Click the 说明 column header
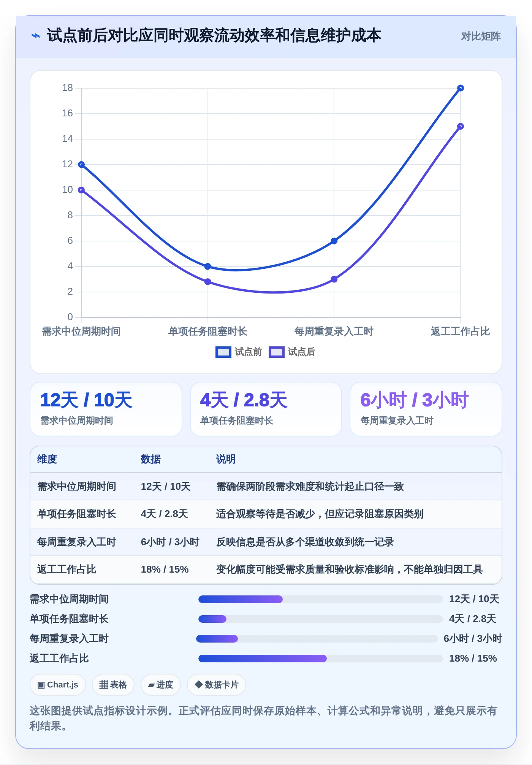Image resolution: width=532 pixels, height=765 pixels. point(226,459)
